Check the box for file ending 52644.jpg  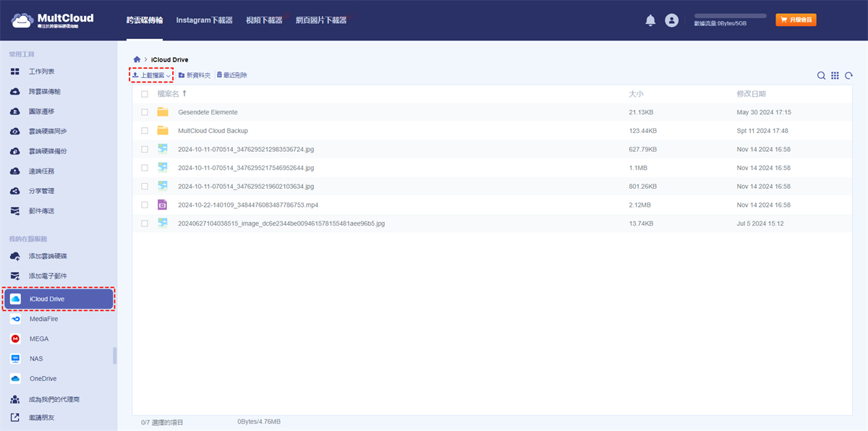tap(145, 168)
